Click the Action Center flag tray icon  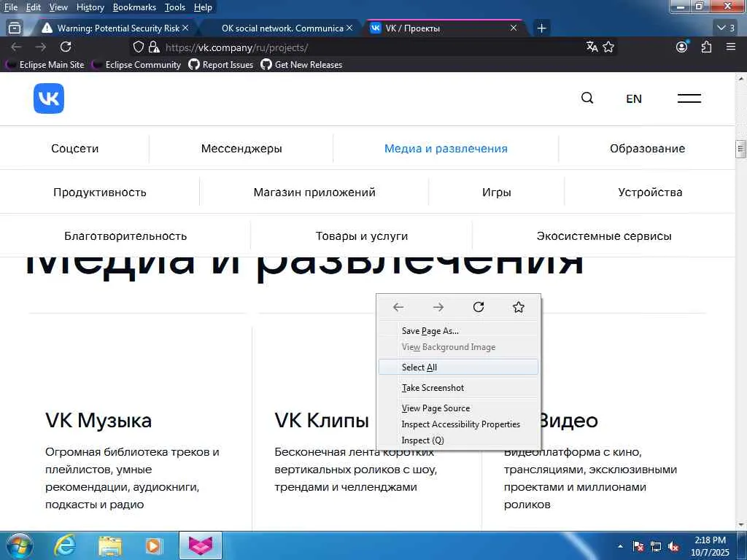[638, 547]
